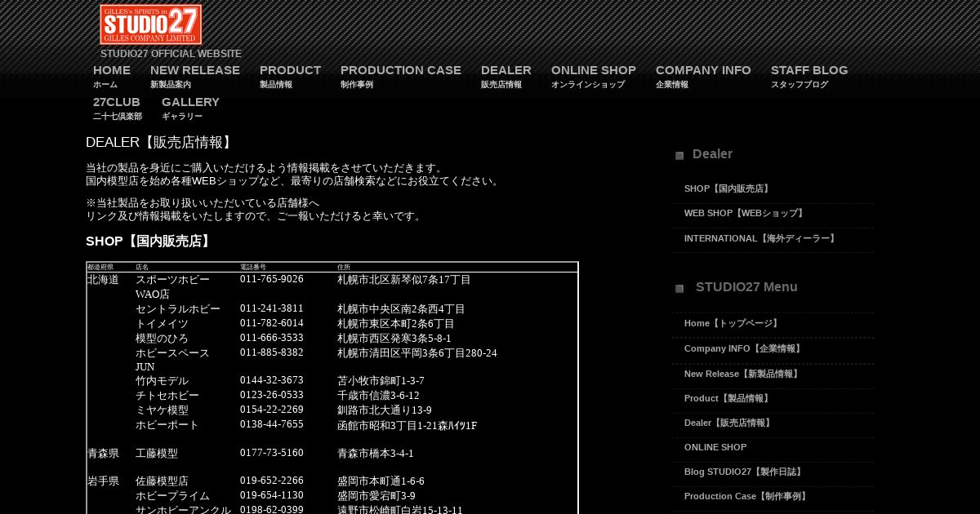This screenshot has height=514, width=980.
Task: Open DEALER in top navigation
Action: (x=506, y=76)
